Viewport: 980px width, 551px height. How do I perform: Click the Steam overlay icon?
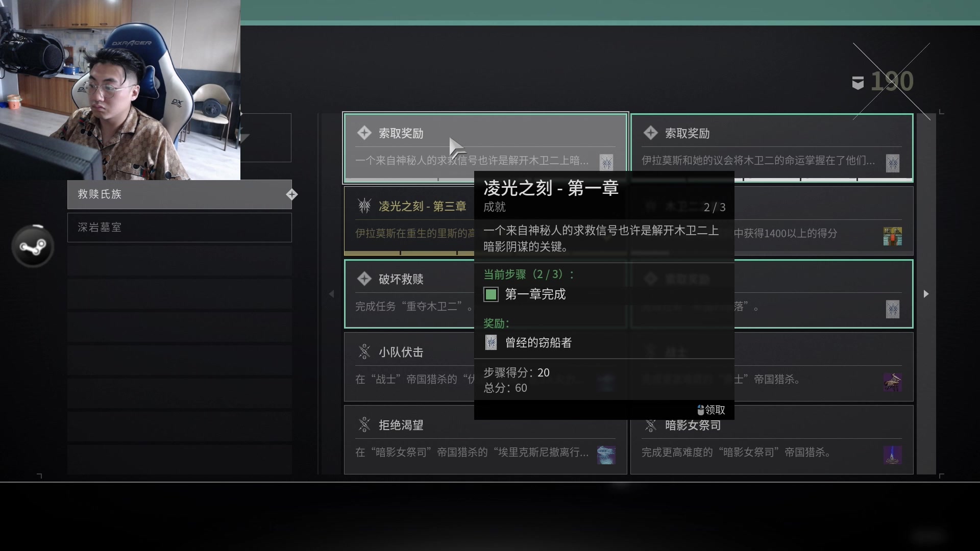(x=33, y=246)
